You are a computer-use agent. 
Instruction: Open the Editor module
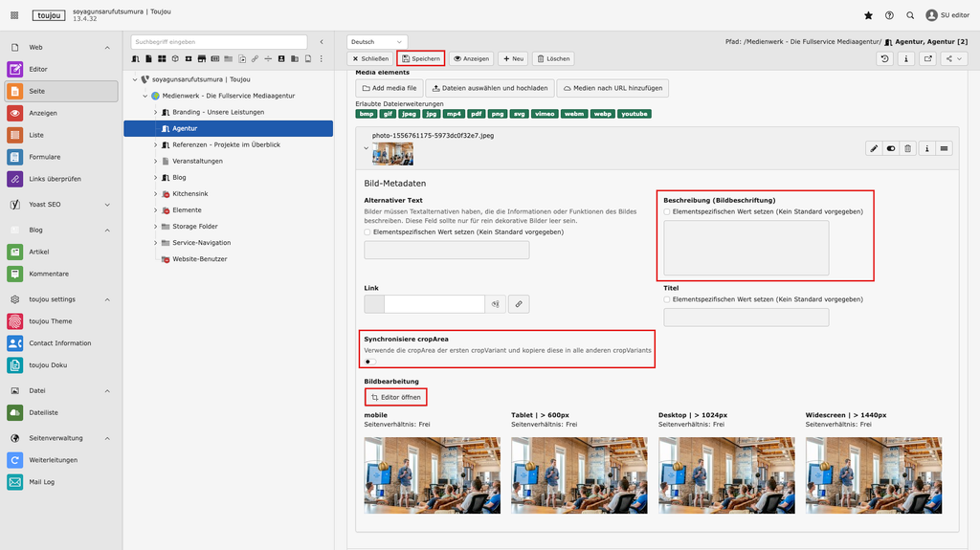(x=61, y=69)
